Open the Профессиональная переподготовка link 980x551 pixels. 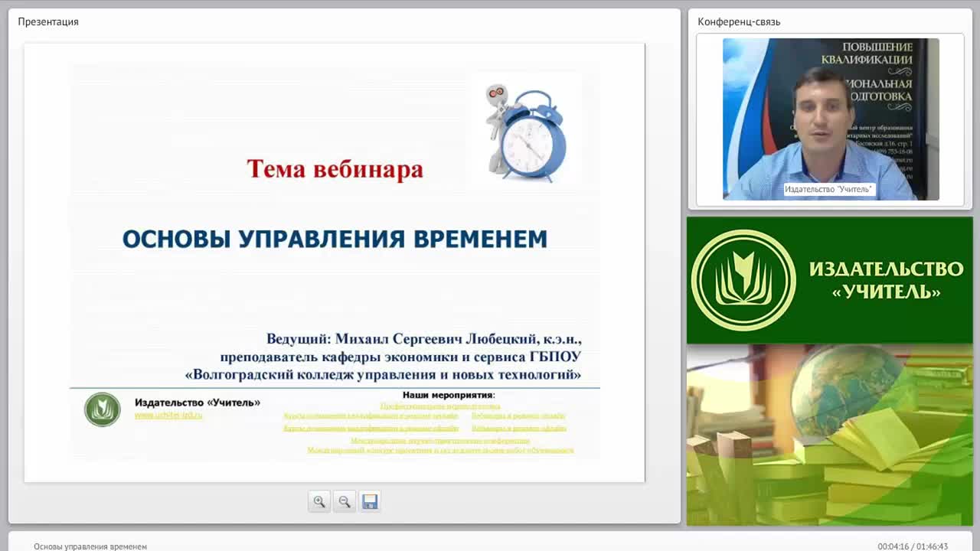(x=440, y=406)
